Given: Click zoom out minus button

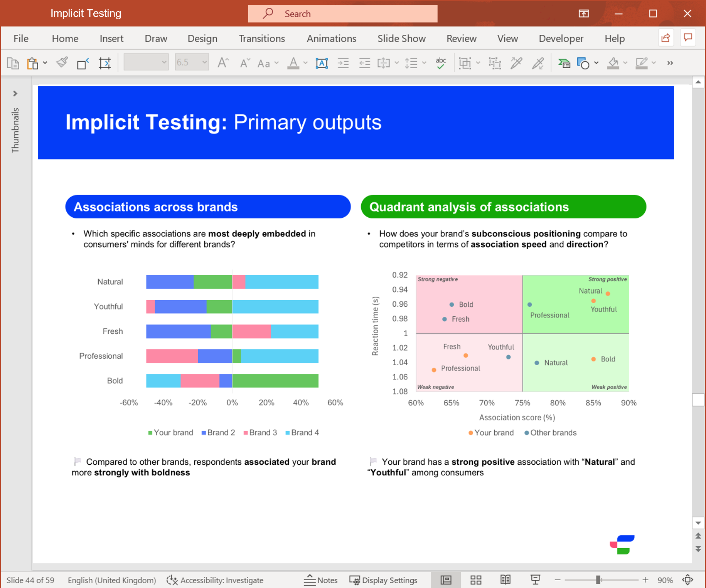Looking at the screenshot, I should pyautogui.click(x=557, y=580).
